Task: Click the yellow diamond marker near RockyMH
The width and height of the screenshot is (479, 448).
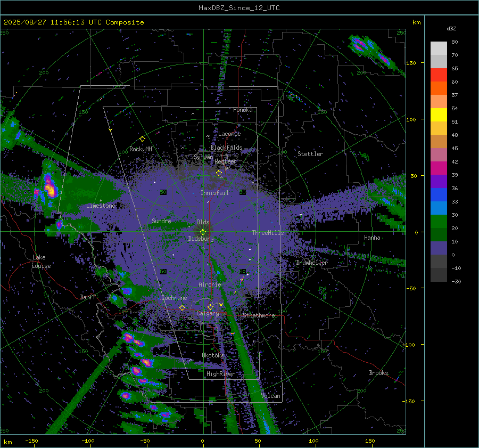Action: click(142, 139)
